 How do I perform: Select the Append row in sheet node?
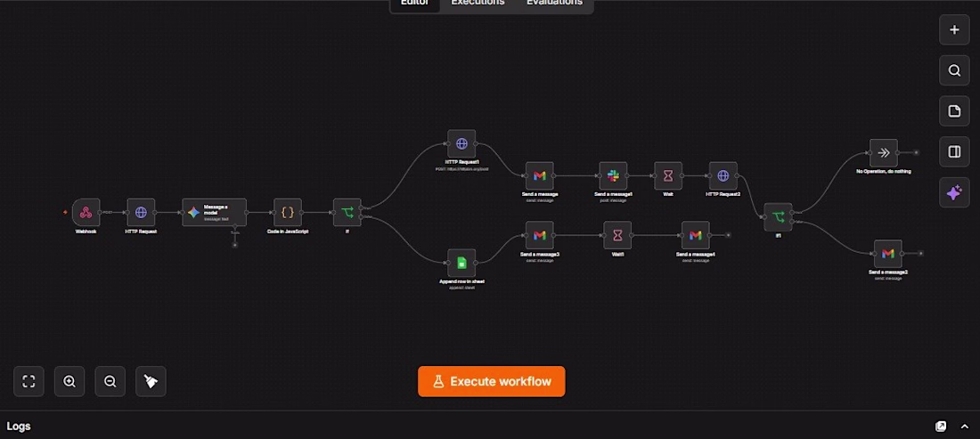point(461,263)
